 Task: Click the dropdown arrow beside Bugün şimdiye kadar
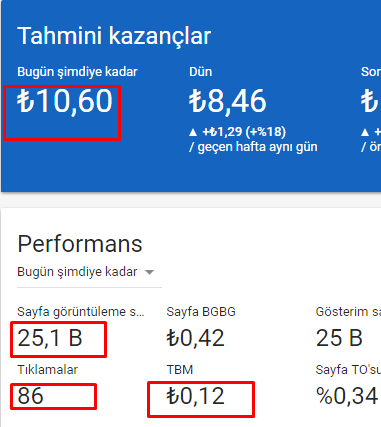(150, 273)
